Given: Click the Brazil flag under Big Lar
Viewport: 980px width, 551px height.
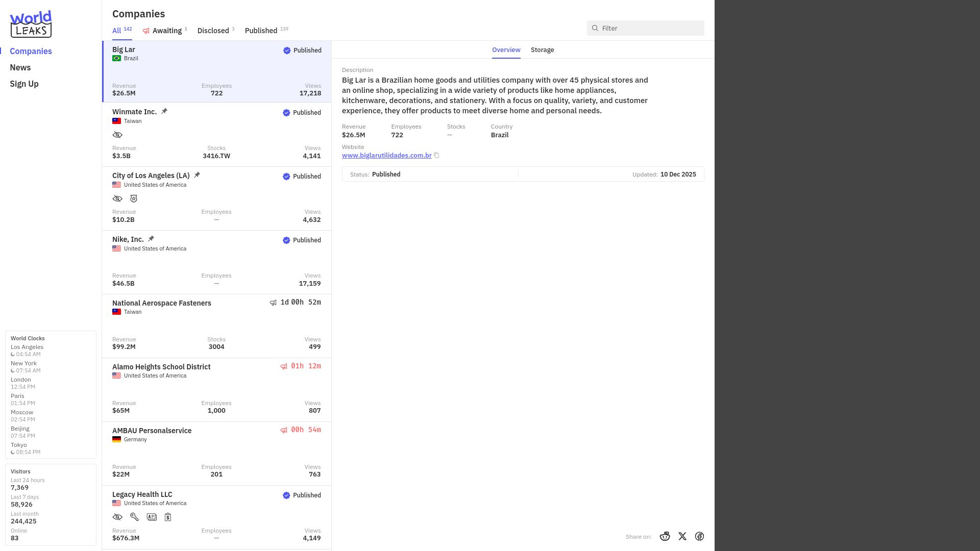Looking at the screenshot, I should (x=116, y=58).
